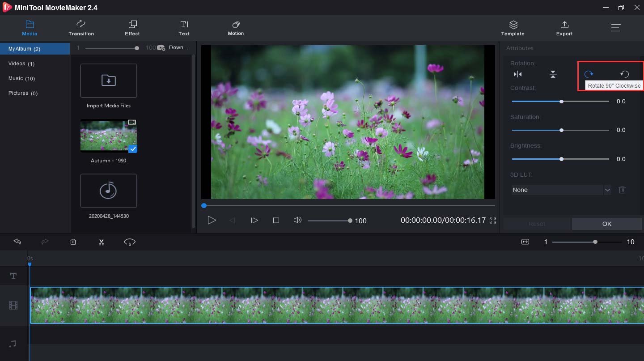Rotate the clip 90° anticlockwise
644x361 pixels.
coord(624,74)
